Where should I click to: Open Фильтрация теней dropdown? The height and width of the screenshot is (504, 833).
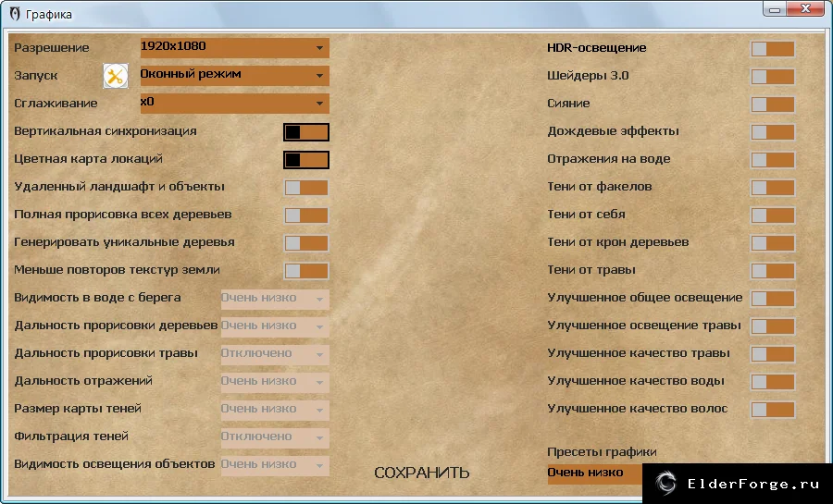click(x=275, y=437)
